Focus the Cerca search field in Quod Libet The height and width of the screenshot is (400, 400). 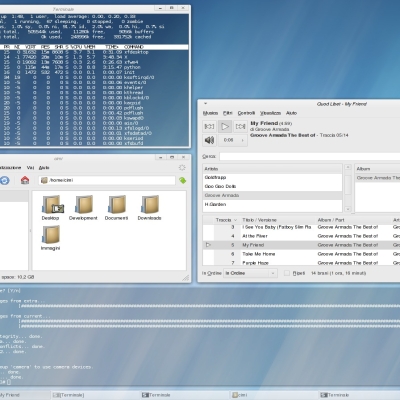pyautogui.click(x=310, y=156)
